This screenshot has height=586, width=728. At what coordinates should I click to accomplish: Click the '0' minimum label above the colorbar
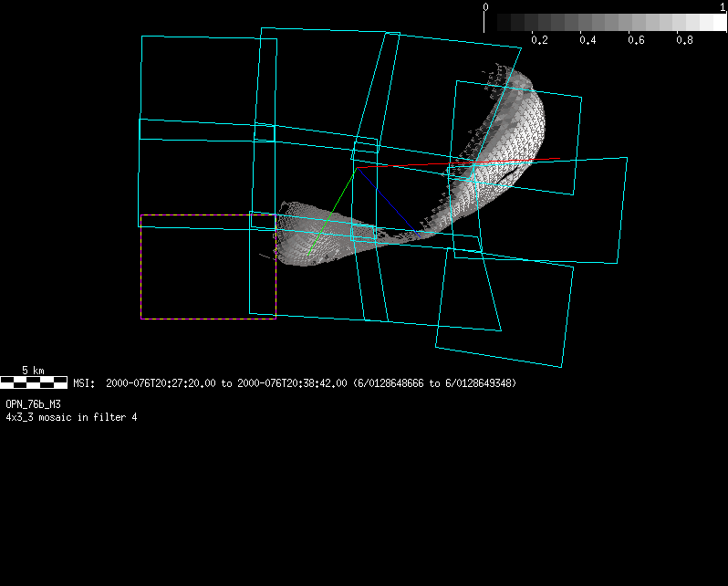485,7
